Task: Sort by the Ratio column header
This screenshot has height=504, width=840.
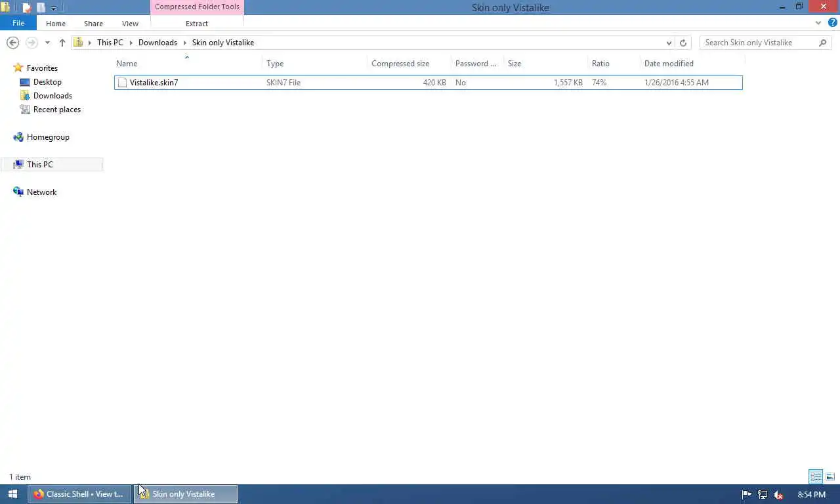Action: [x=614, y=64]
